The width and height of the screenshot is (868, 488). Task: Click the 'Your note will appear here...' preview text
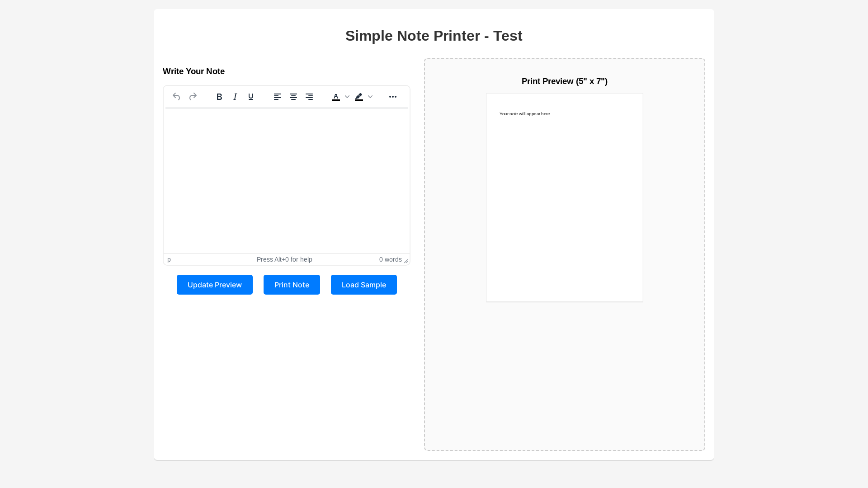526,114
